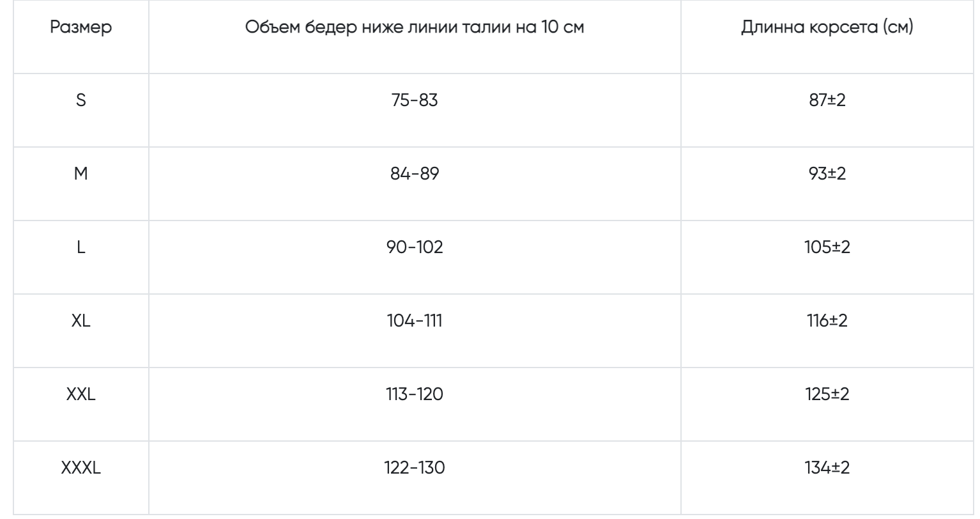Click the 113-120 hip range value
The image size is (980, 519).
tap(415, 394)
